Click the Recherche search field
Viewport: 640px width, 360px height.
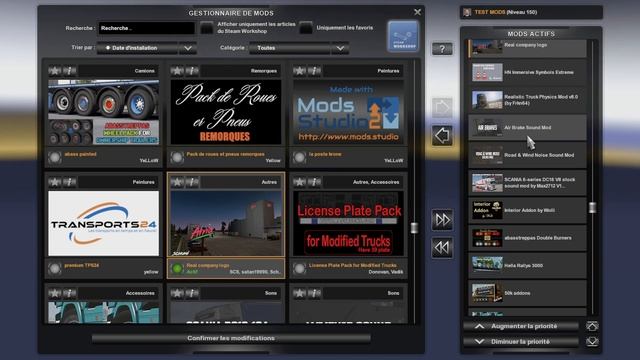click(x=147, y=28)
